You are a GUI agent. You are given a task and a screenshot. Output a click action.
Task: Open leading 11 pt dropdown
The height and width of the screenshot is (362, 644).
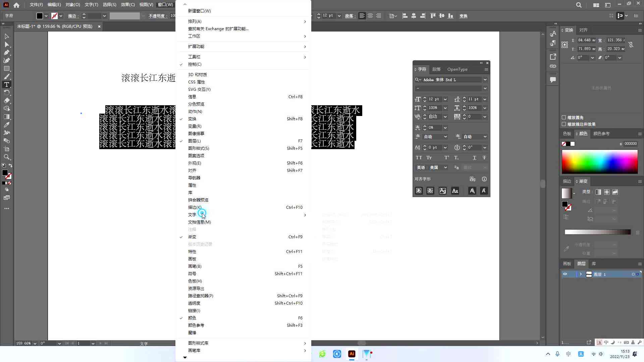485,99
